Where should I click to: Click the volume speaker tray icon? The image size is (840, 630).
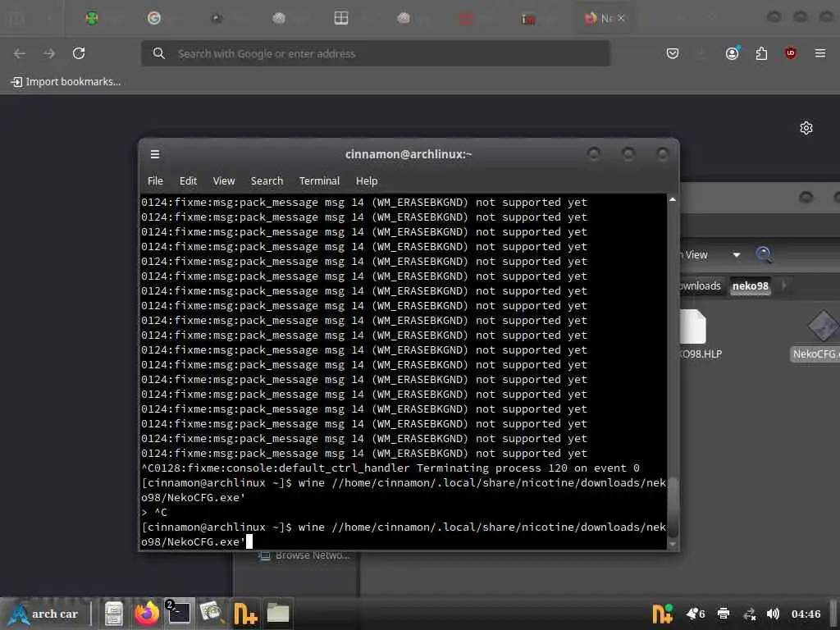(x=773, y=614)
